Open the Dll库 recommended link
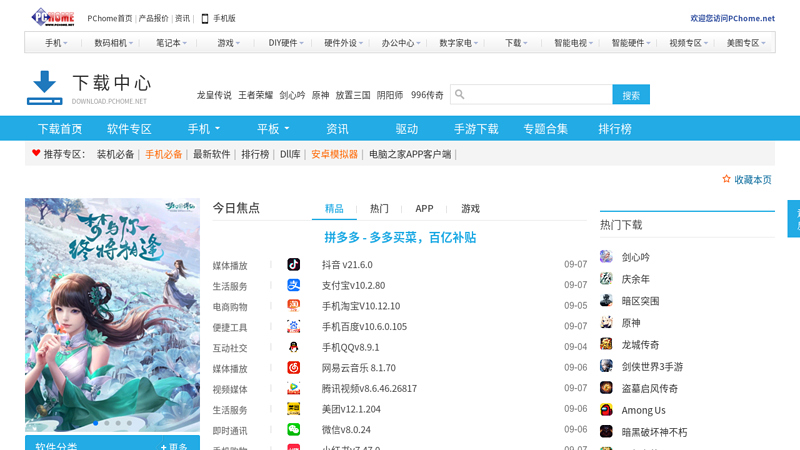This screenshot has width=800, height=450. coord(290,154)
